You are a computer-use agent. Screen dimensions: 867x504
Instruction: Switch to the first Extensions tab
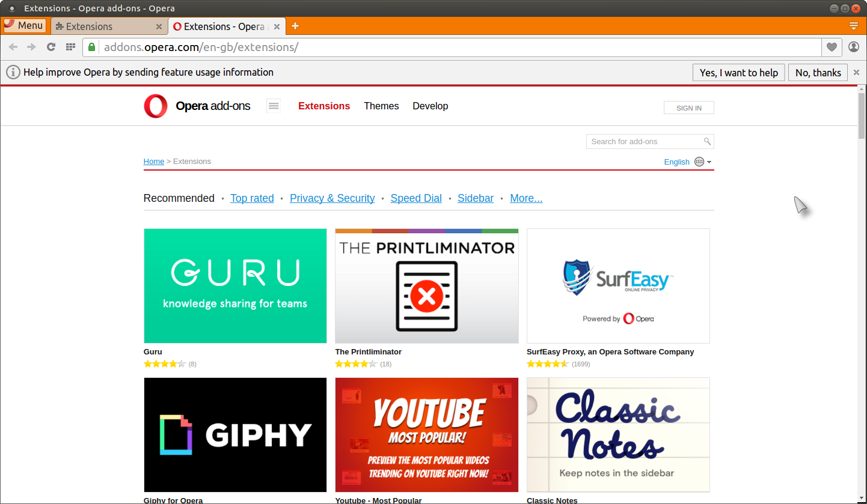pyautogui.click(x=109, y=26)
